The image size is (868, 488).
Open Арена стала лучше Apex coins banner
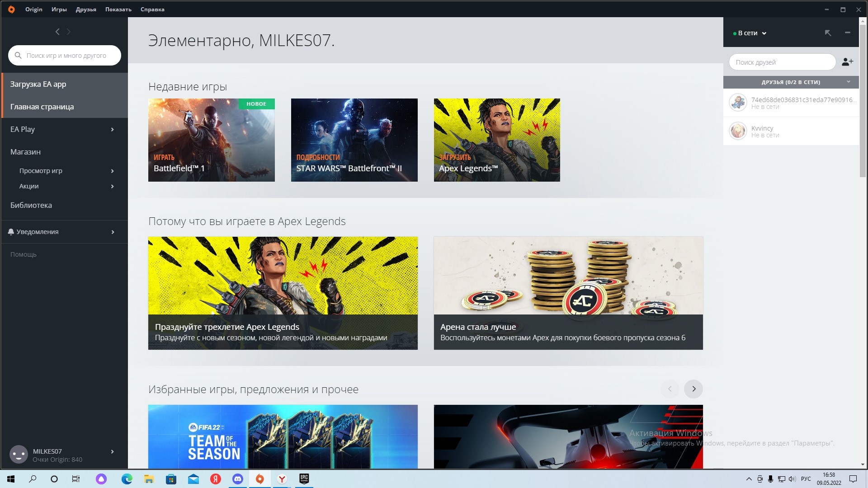(x=568, y=293)
